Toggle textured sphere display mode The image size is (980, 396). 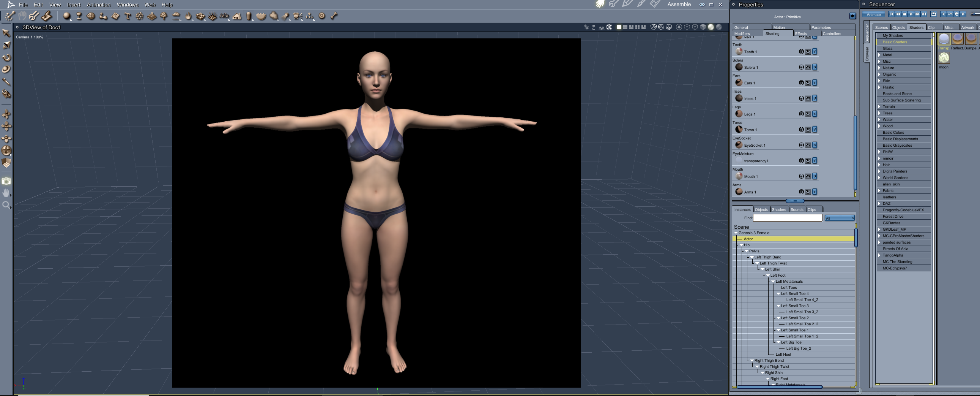[718, 27]
